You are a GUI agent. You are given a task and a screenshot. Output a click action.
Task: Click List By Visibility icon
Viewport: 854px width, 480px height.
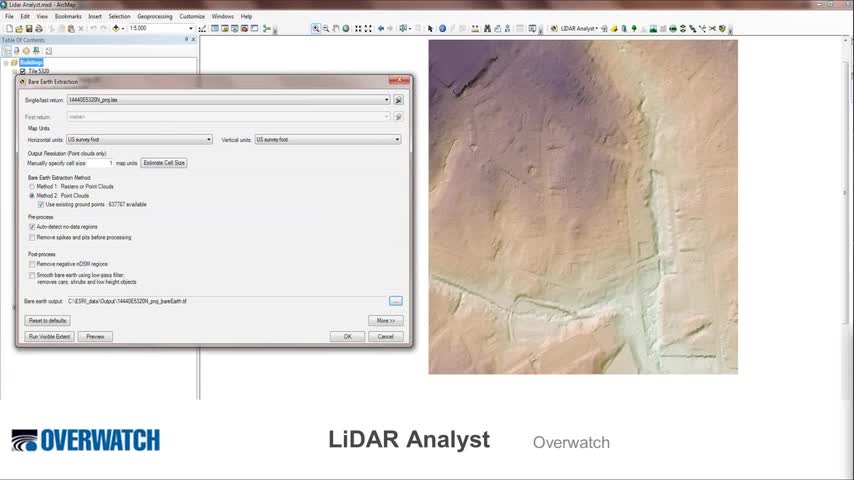pyautogui.click(x=26, y=51)
